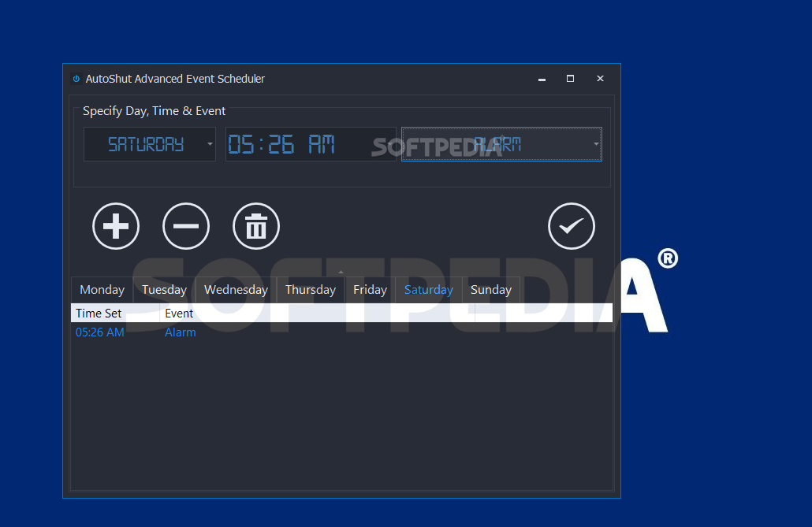Switch to the Friday tab
The width and height of the screenshot is (812, 527).
click(x=370, y=290)
